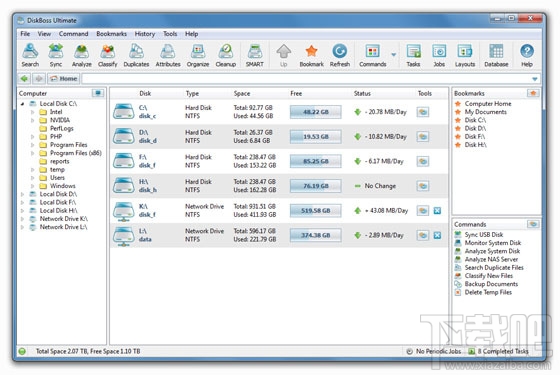560x375 pixels.
Task: Launch the Sync toolbar tool
Action: pos(56,55)
